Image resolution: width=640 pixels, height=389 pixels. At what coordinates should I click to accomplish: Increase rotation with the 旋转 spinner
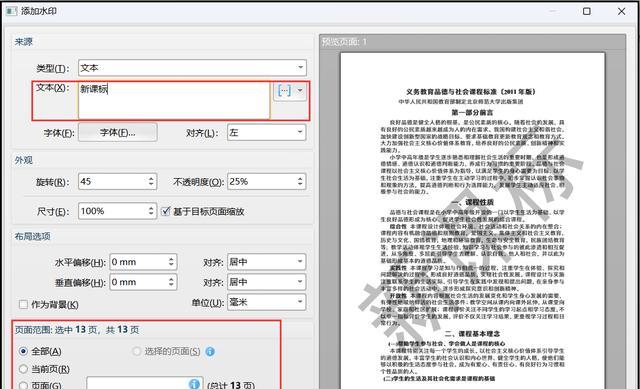tap(151, 178)
